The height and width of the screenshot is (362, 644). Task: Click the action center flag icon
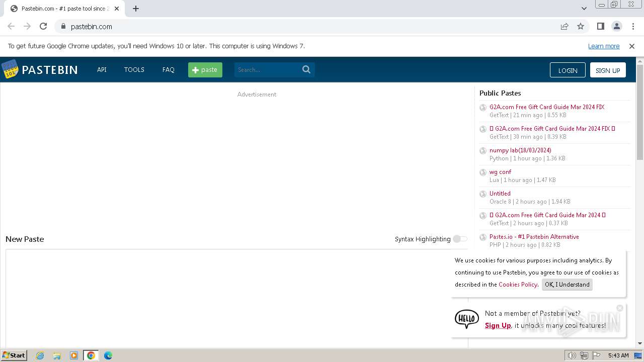(596, 355)
